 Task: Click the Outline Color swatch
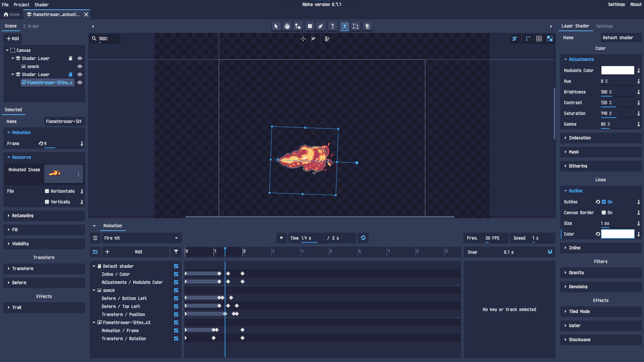coord(618,234)
